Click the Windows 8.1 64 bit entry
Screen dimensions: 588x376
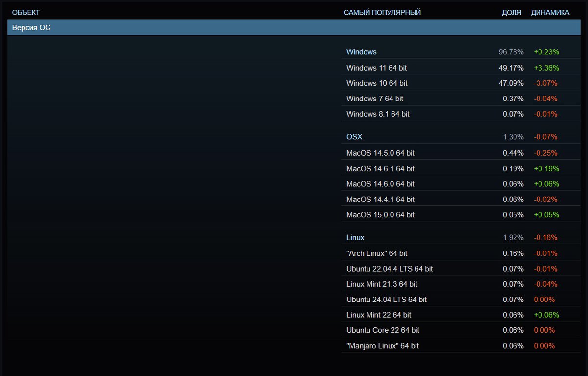click(x=377, y=114)
